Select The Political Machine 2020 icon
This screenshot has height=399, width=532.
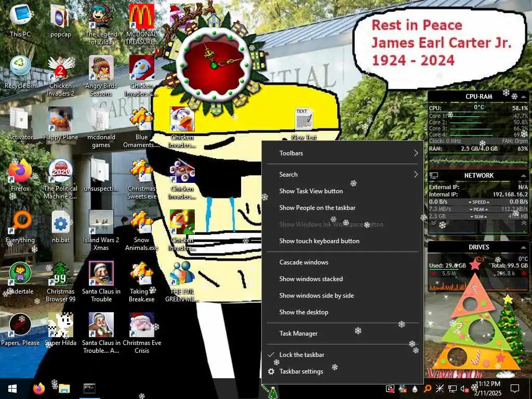(x=60, y=179)
